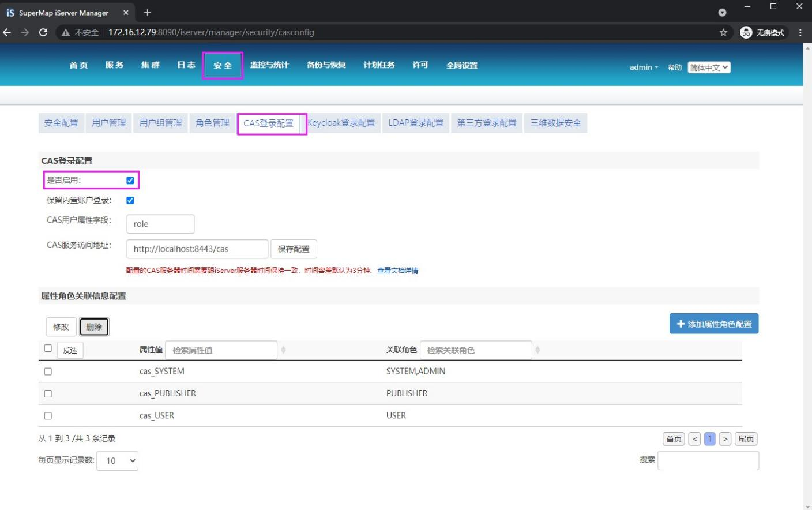Screen dimensions: 812x510
Task: Open the 全局设置 navigation menu
Action: click(x=462, y=65)
